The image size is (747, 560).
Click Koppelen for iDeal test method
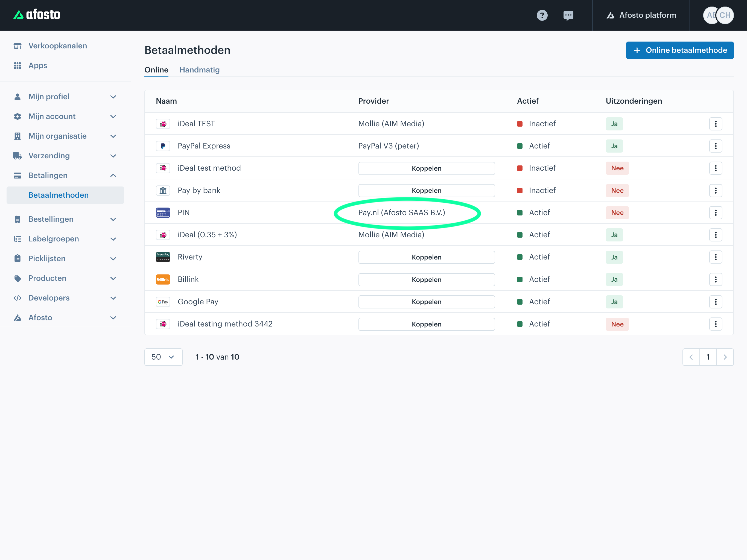427,168
